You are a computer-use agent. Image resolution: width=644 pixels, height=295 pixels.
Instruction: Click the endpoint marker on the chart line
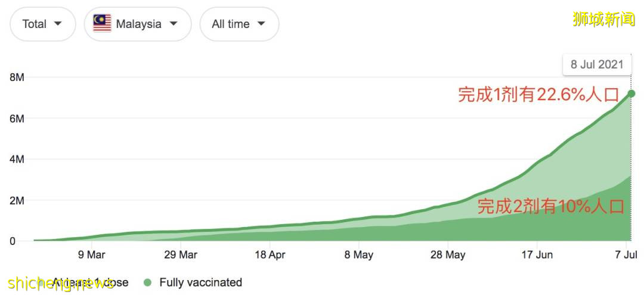coord(631,93)
